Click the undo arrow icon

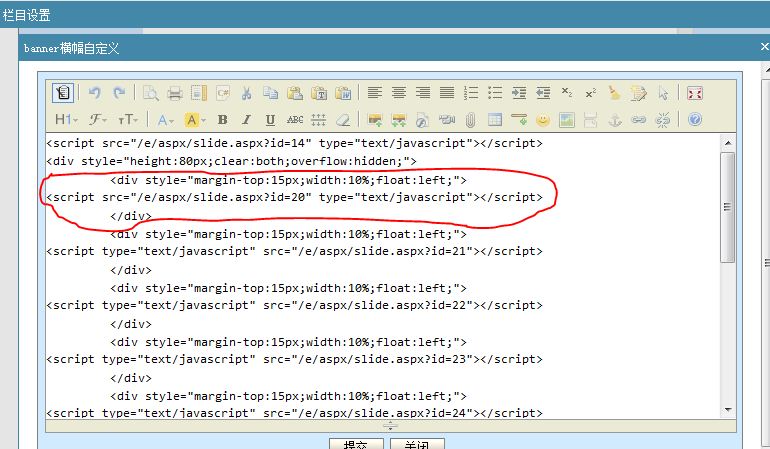[x=95, y=93]
